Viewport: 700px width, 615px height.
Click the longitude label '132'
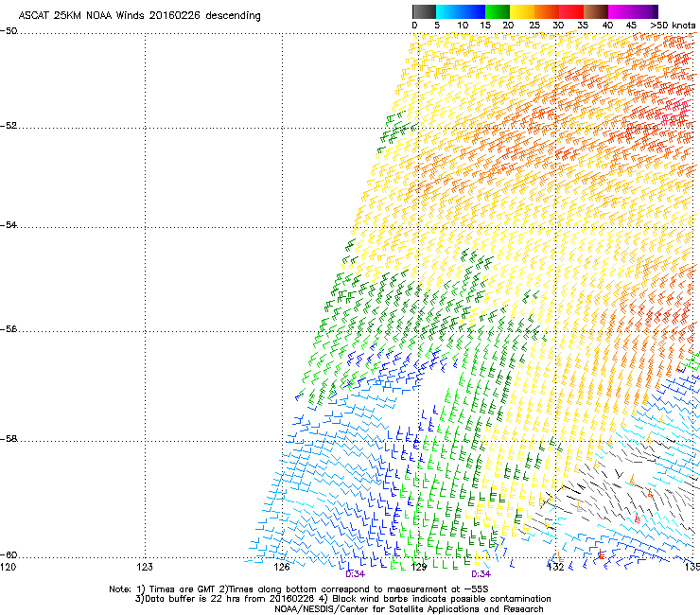[556, 567]
